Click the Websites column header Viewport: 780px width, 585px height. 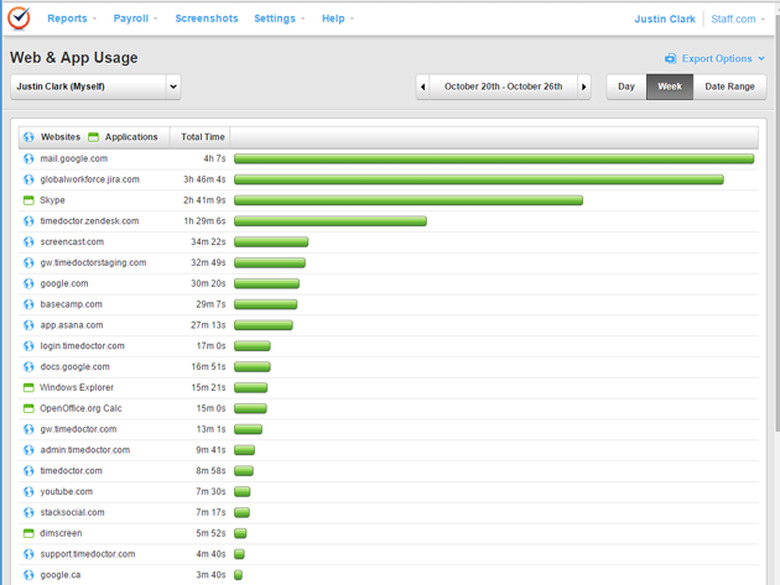click(x=60, y=137)
